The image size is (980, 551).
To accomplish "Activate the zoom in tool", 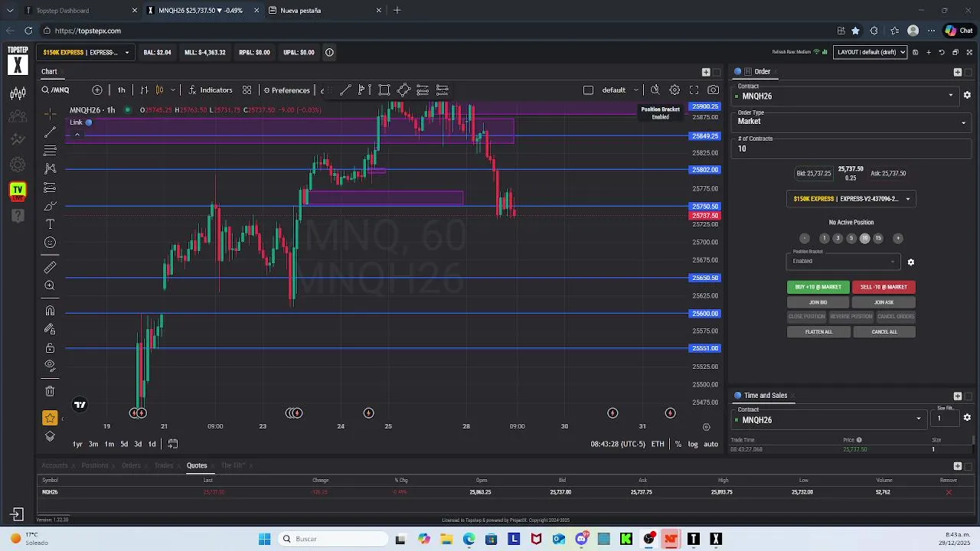I will [x=50, y=285].
